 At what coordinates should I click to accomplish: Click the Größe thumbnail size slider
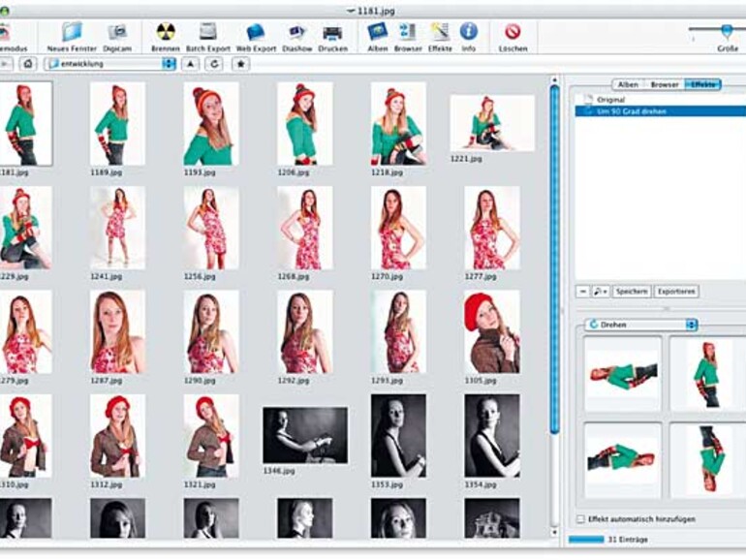point(727,31)
